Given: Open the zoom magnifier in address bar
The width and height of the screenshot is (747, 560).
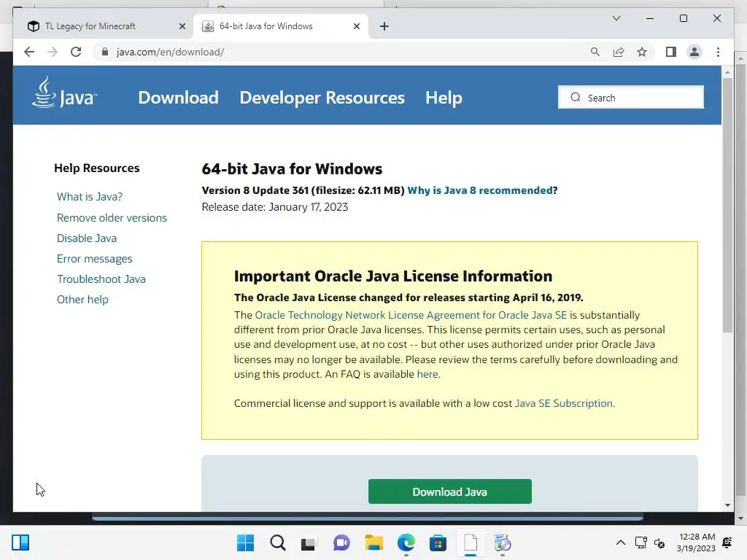Looking at the screenshot, I should (x=595, y=52).
